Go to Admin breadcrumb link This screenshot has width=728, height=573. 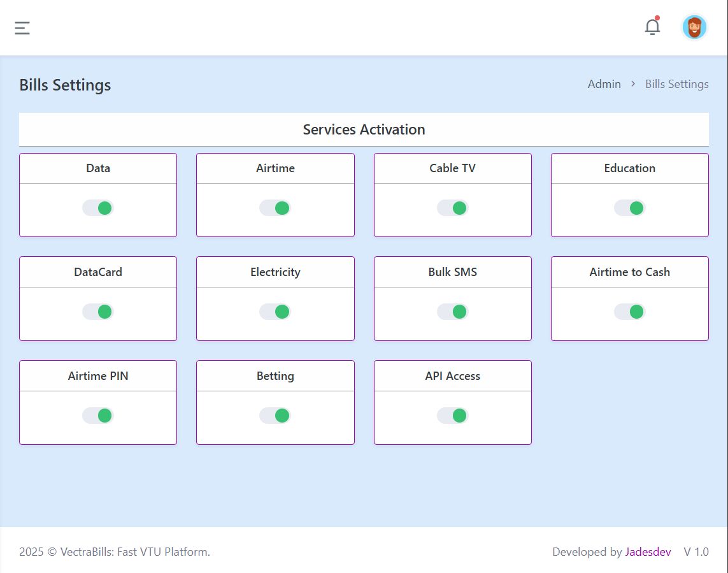[604, 84]
